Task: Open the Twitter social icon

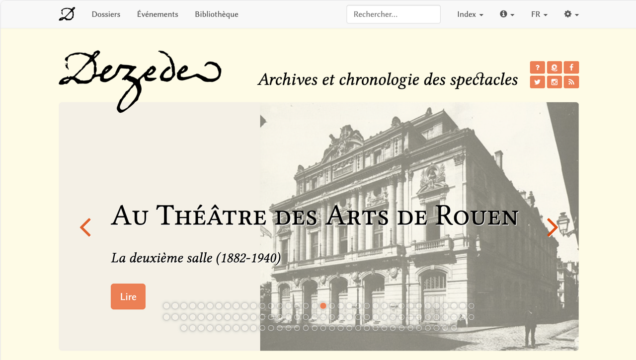Action: pyautogui.click(x=537, y=82)
